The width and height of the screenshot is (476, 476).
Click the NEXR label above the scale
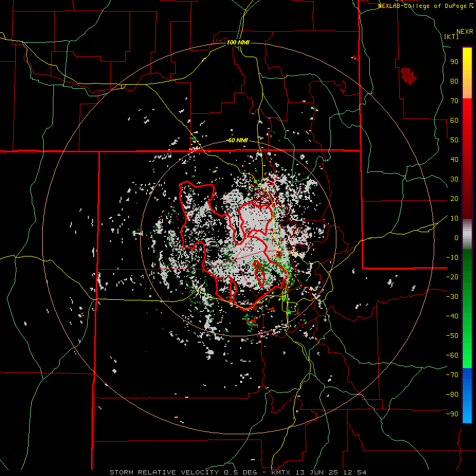(x=465, y=32)
